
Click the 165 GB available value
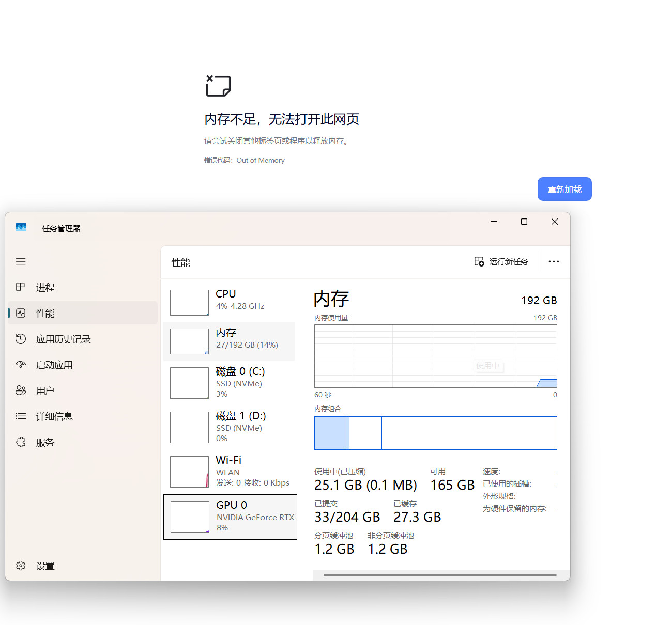click(452, 485)
